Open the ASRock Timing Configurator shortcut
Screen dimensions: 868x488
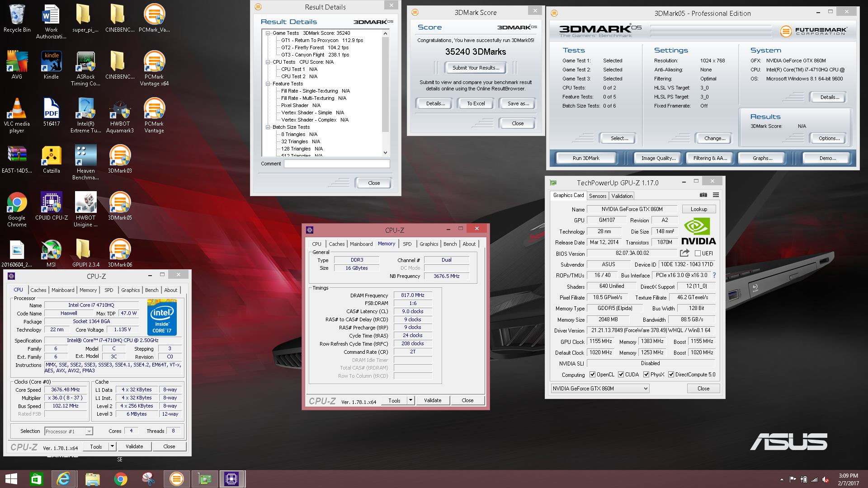(x=85, y=69)
